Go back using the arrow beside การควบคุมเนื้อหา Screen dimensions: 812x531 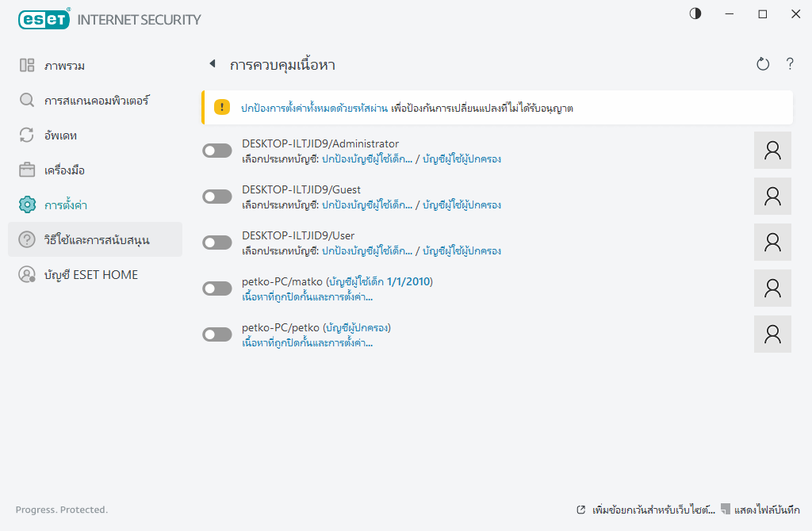pyautogui.click(x=212, y=64)
